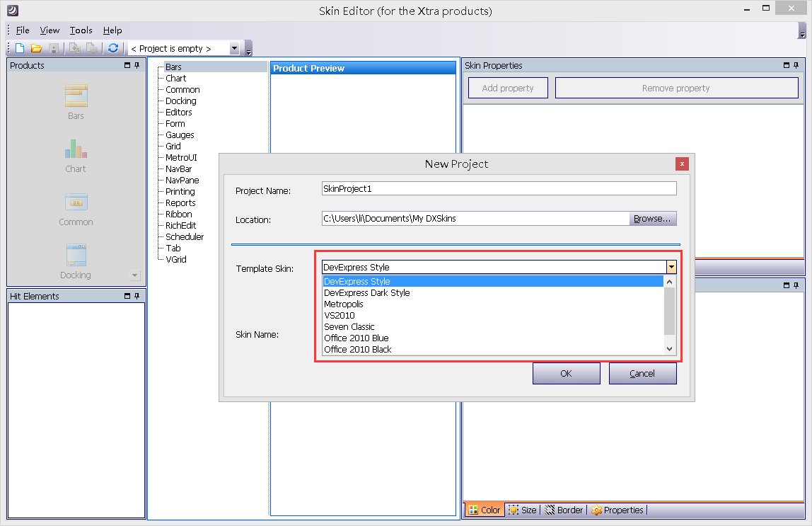Select Grid in the product tree
Image resolution: width=812 pixels, height=526 pixels.
pos(173,146)
